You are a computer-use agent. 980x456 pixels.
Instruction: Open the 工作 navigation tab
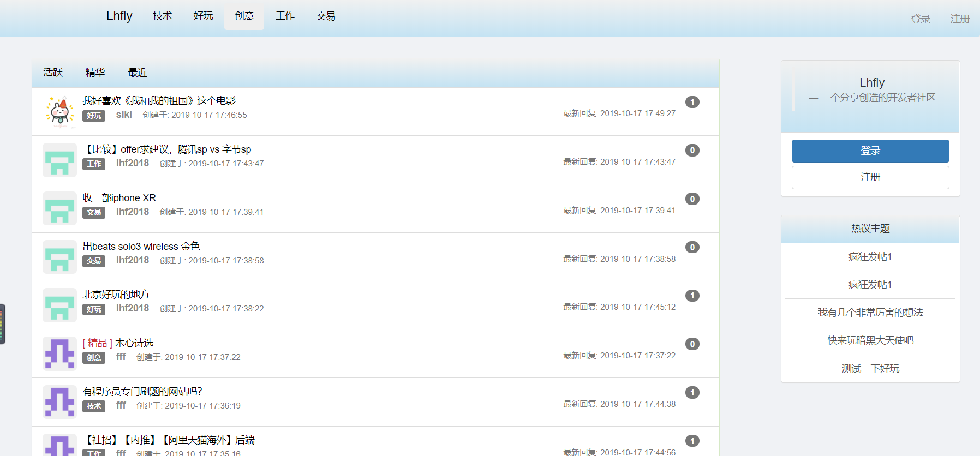tap(285, 16)
